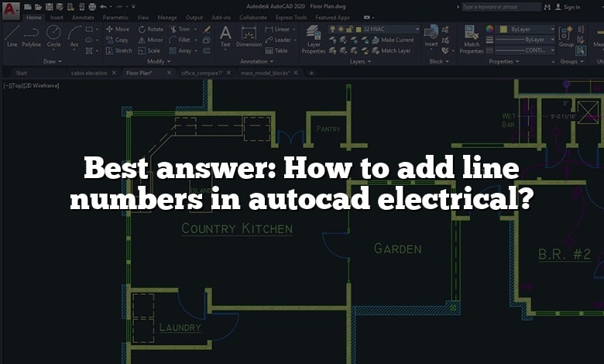Click the Sign In link

tap(568, 7)
